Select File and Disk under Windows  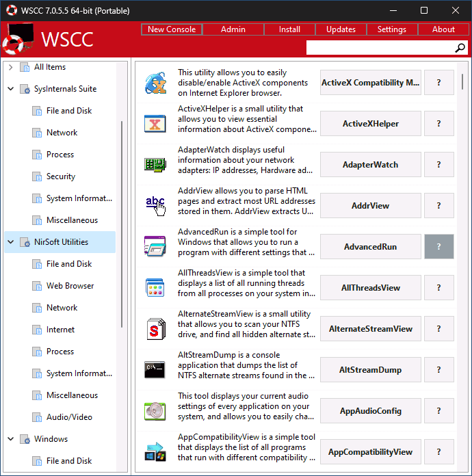pos(69,461)
